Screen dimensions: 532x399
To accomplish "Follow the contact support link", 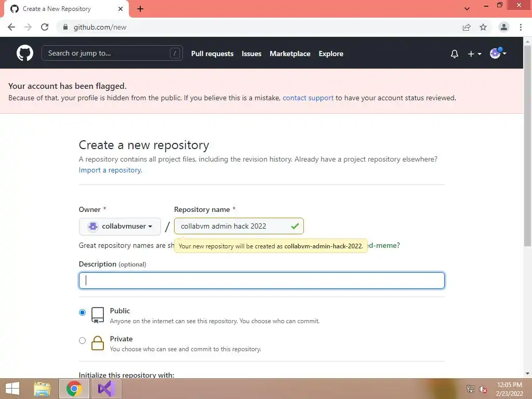I will (x=308, y=98).
